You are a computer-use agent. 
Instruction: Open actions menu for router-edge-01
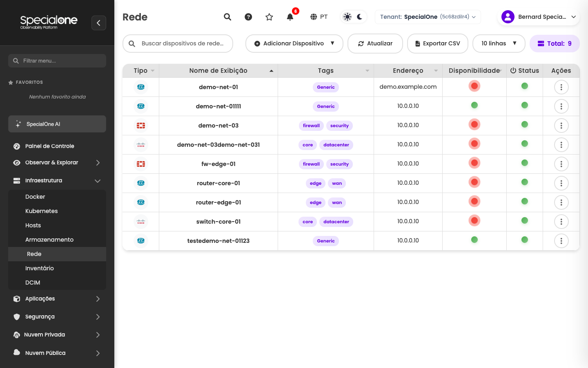(561, 202)
